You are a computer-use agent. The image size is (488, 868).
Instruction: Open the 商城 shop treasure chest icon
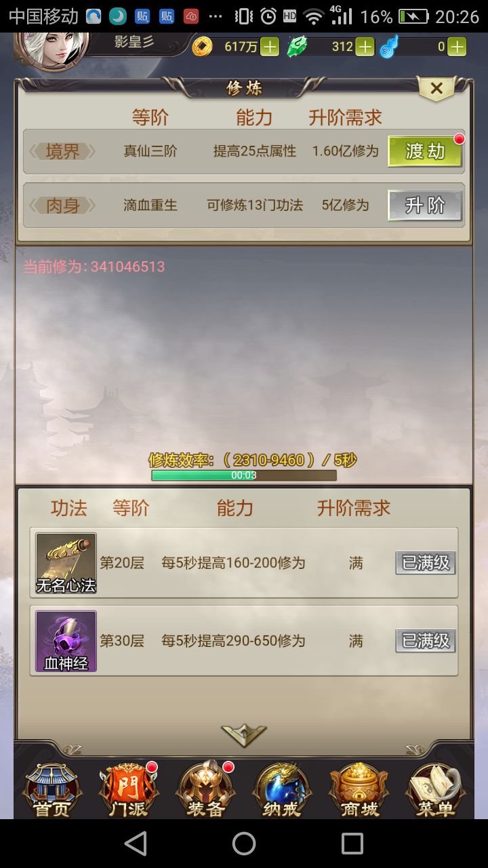pyautogui.click(x=359, y=790)
